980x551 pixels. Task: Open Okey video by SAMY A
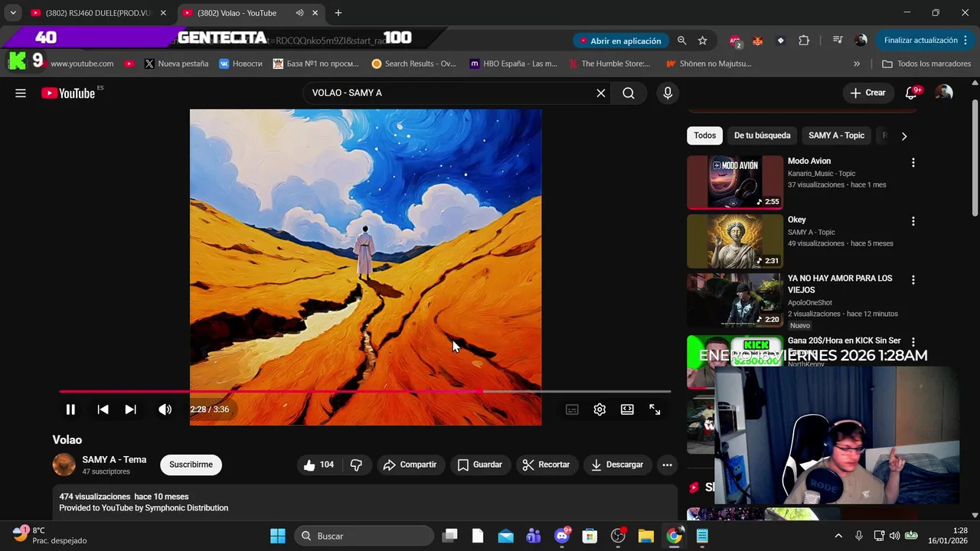[735, 241]
